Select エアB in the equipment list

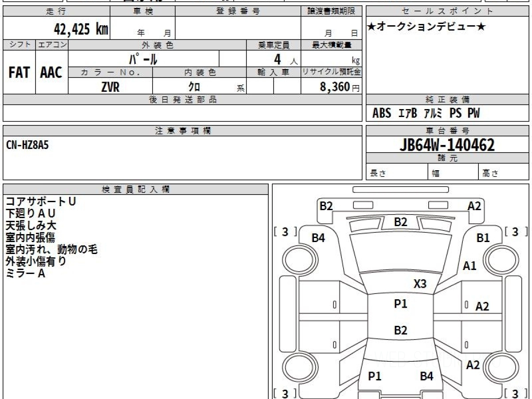(408, 113)
